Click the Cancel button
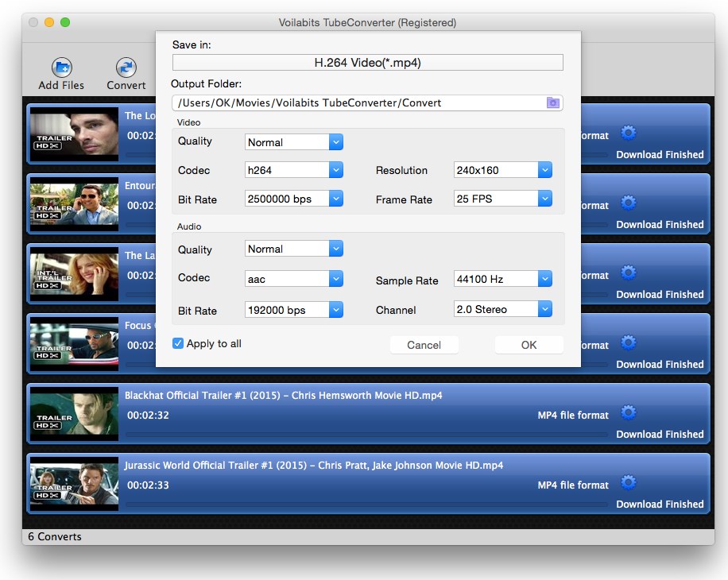The width and height of the screenshot is (728, 580). pos(424,345)
